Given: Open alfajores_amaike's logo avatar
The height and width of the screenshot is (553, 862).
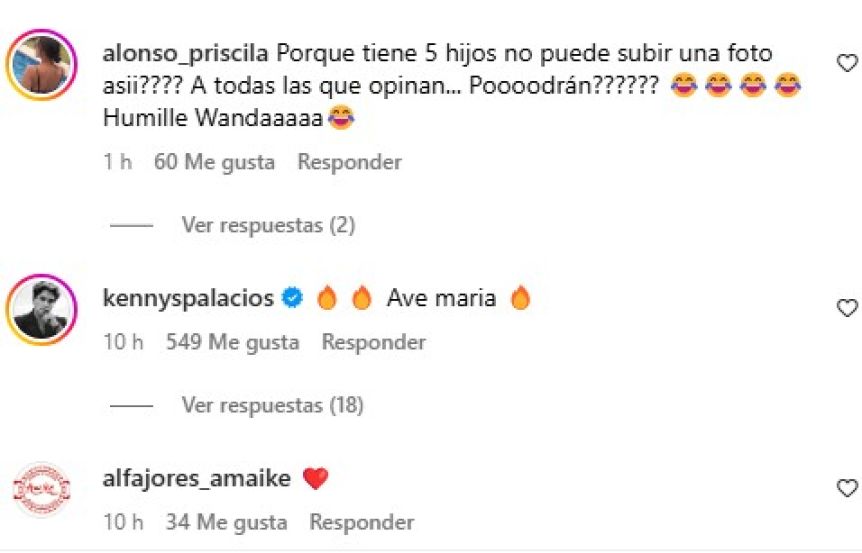Looking at the screenshot, I should 42,490.
